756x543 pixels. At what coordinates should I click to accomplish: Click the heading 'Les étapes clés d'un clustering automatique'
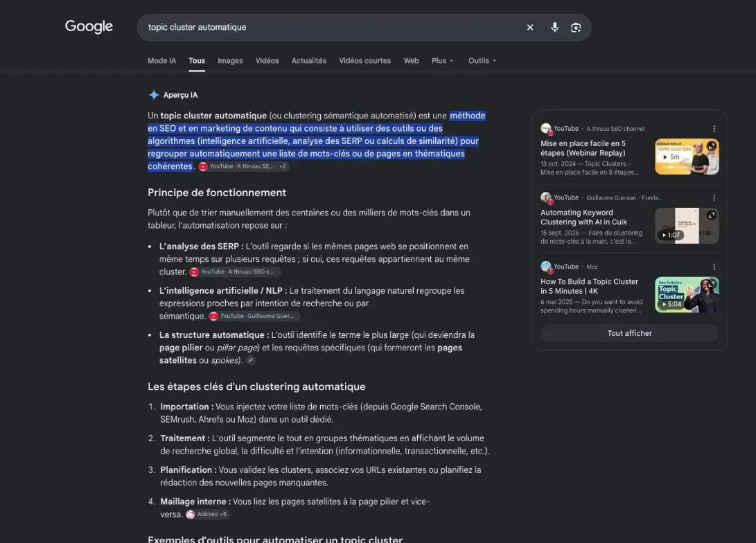point(256,387)
